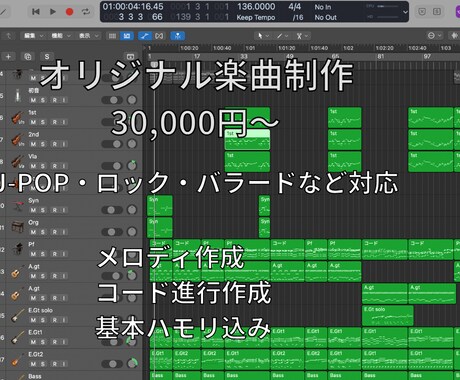Click the guitar icon on E.Gt1 track
Viewport: 460px width, 380px height.
pos(18,338)
